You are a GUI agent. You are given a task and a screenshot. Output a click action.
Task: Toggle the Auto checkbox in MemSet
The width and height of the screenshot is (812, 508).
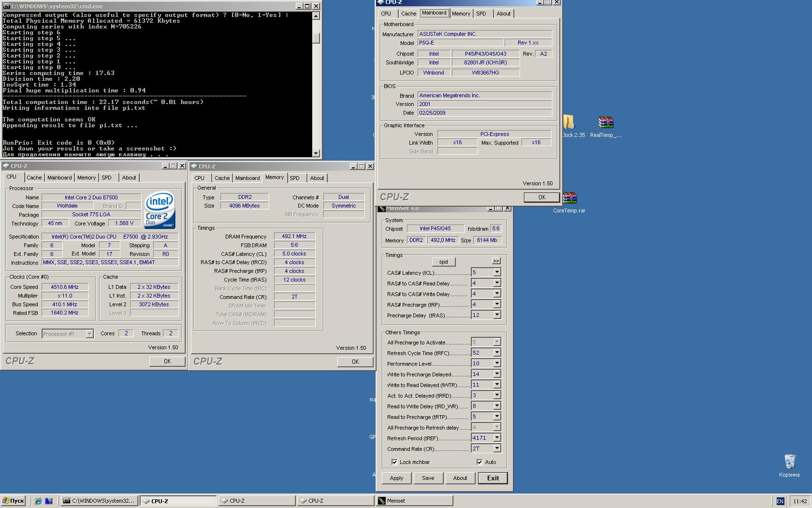479,462
